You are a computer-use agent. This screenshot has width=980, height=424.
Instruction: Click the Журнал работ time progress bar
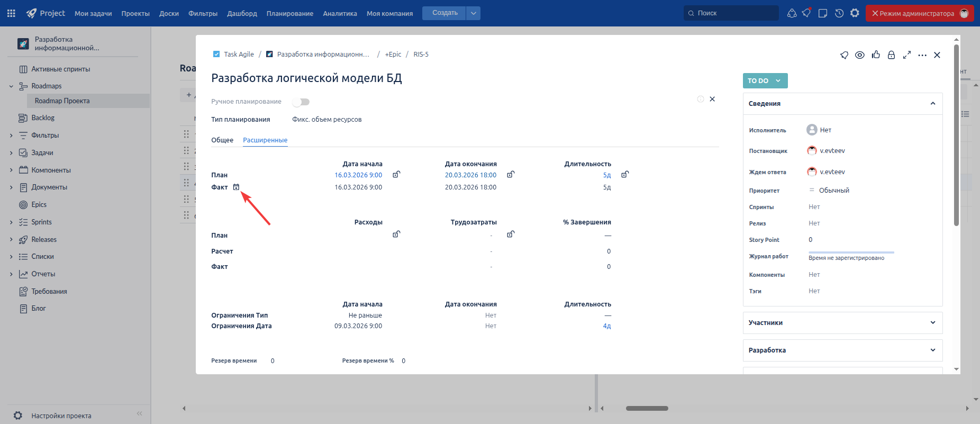pos(851,252)
